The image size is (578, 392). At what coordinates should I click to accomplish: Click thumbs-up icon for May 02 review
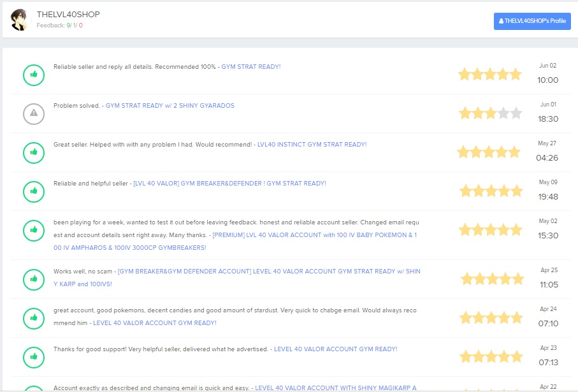(x=34, y=231)
